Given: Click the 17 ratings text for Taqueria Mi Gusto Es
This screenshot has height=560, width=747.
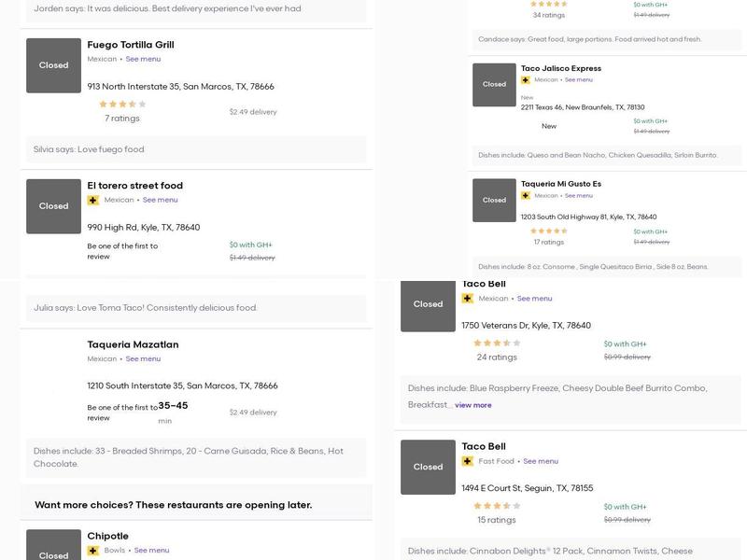Looking at the screenshot, I should pos(549,242).
